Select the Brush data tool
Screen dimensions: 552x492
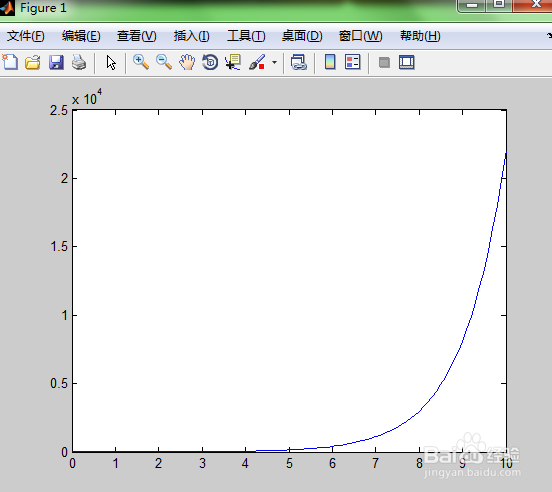point(257,62)
